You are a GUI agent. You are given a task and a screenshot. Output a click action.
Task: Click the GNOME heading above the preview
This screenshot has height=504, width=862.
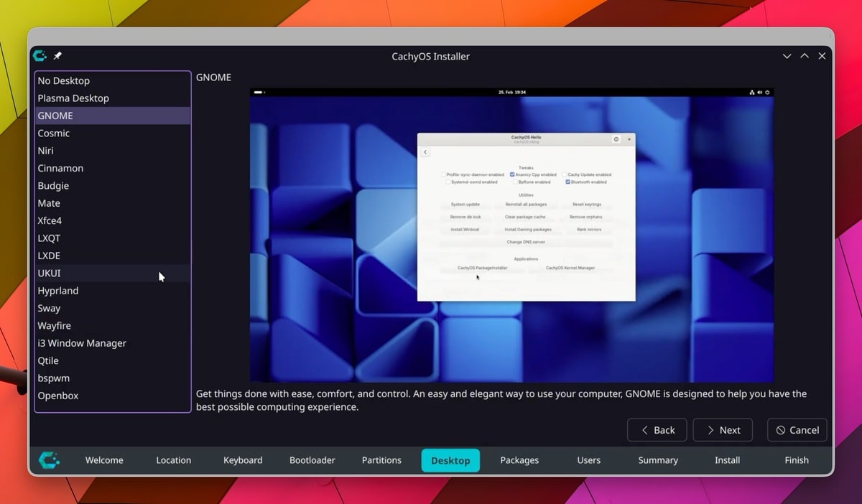213,77
